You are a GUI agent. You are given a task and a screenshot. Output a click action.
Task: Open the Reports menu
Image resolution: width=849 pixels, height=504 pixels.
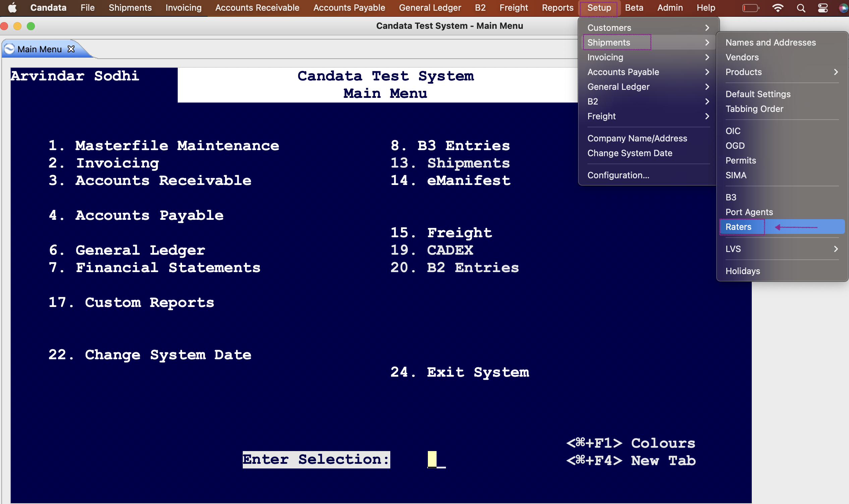coord(558,8)
